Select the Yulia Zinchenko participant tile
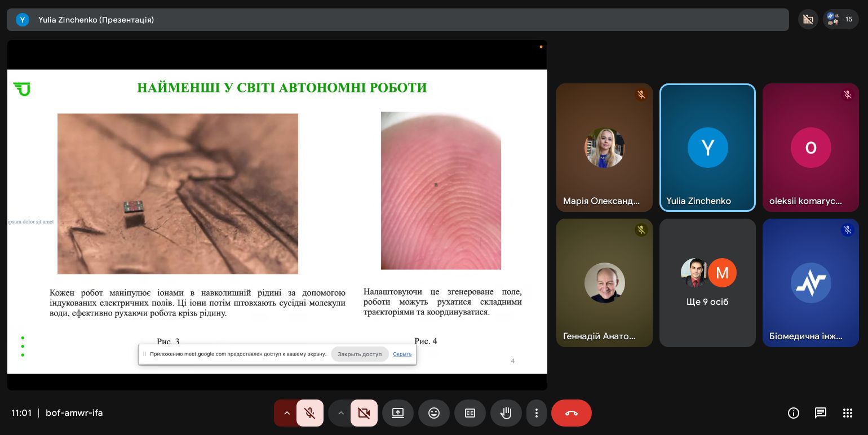Image resolution: width=868 pixels, height=435 pixels. click(707, 148)
